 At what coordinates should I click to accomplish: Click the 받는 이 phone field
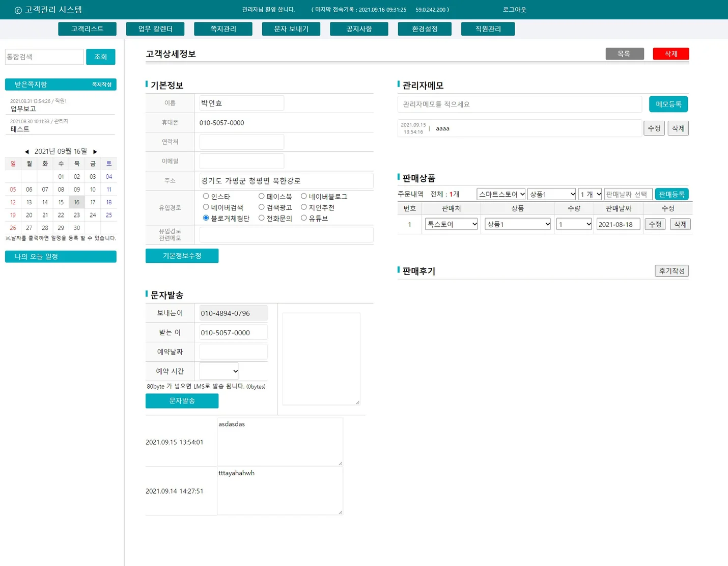pyautogui.click(x=233, y=332)
